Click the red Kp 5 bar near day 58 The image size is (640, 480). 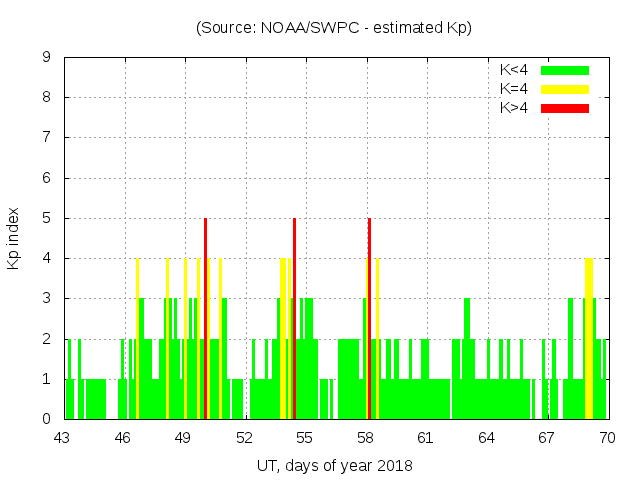pyautogui.click(x=369, y=318)
